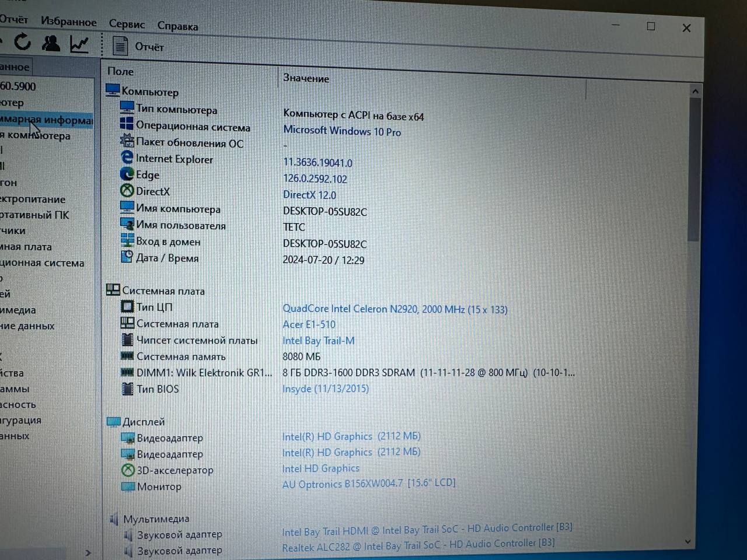
Task: Click the Вход в домен icon
Action: click(127, 240)
